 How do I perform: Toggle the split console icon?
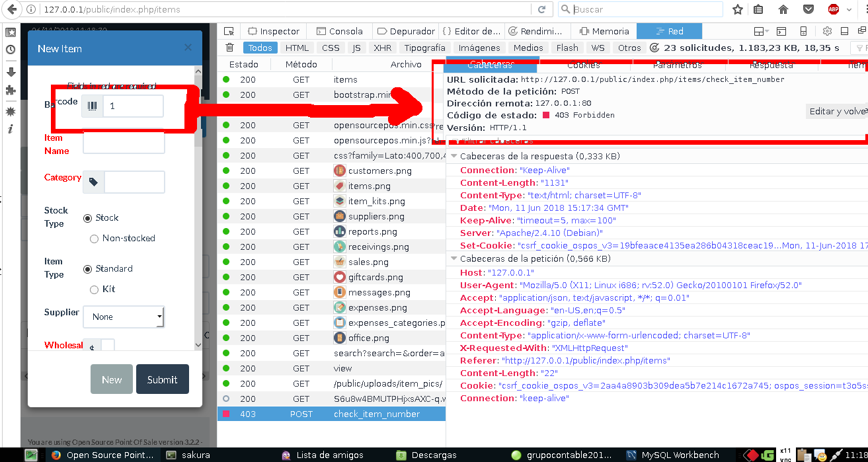(x=781, y=31)
